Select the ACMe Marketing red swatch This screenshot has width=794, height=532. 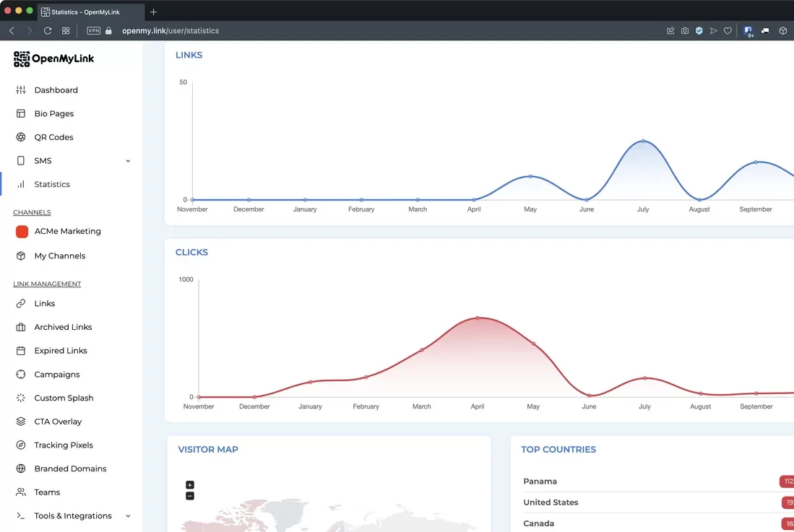[x=22, y=232]
